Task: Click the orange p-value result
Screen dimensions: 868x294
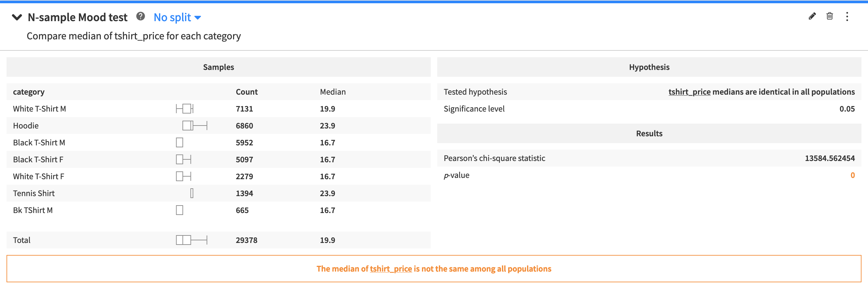Action: (x=852, y=175)
